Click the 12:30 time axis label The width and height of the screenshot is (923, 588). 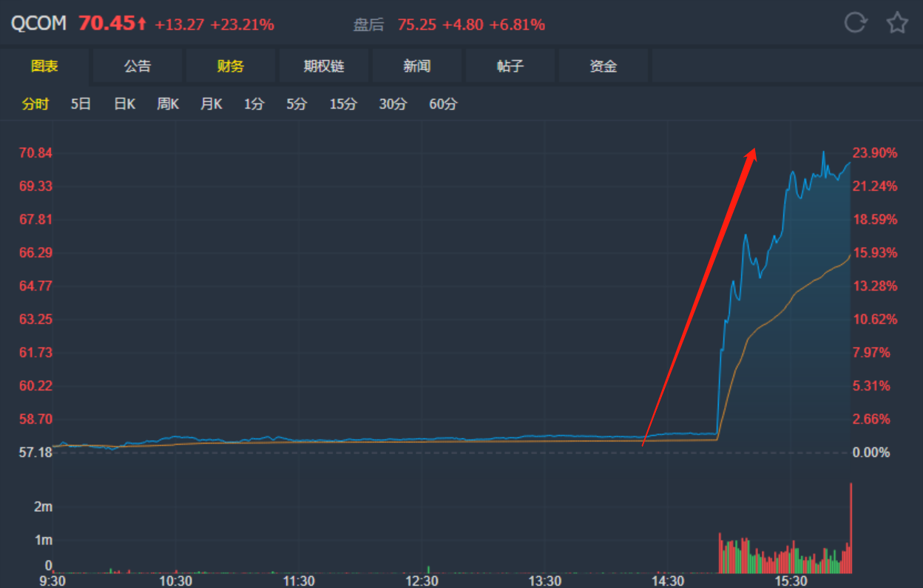tap(422, 581)
